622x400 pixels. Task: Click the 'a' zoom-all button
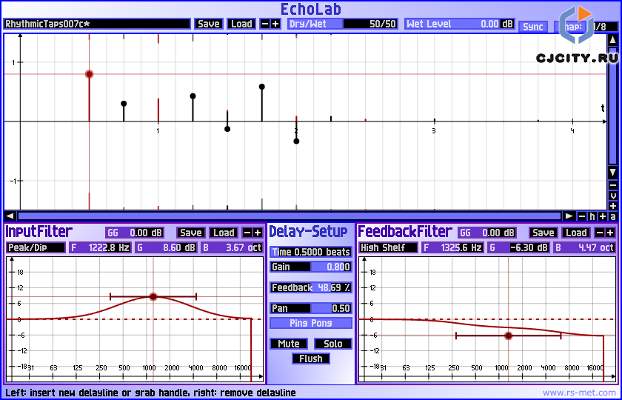(x=613, y=216)
